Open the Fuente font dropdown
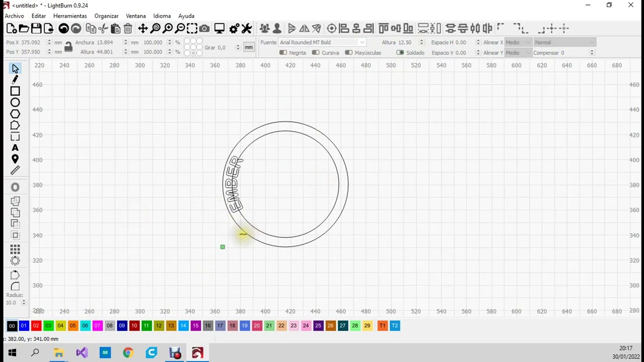This screenshot has width=644, height=362. click(322, 42)
